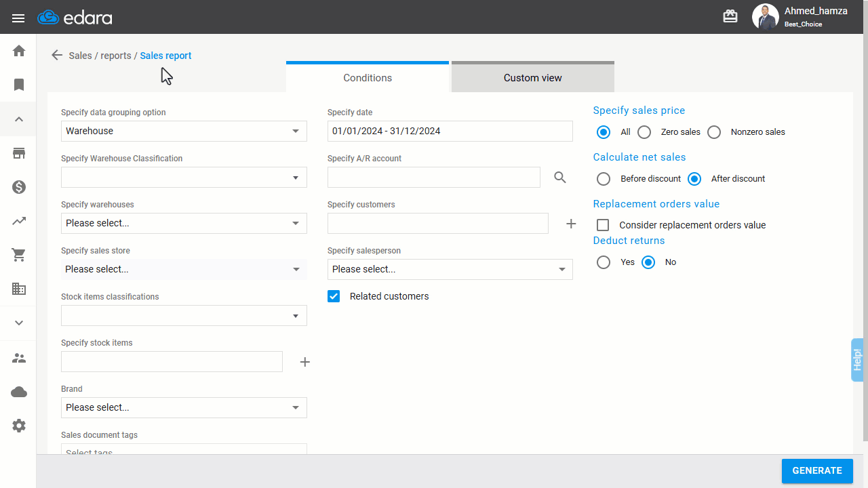Viewport: 868px width, 488px height.
Task: Click the Specify customers input field
Action: [x=438, y=223]
